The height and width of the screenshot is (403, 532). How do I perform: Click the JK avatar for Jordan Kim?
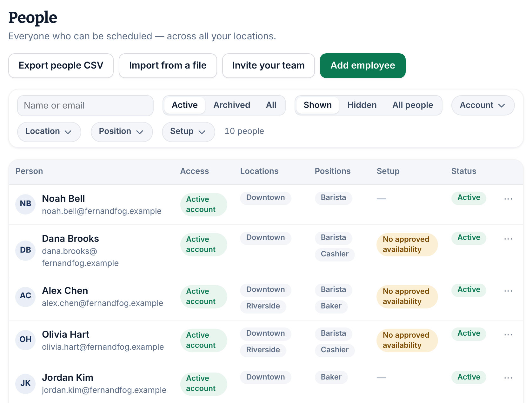click(25, 384)
